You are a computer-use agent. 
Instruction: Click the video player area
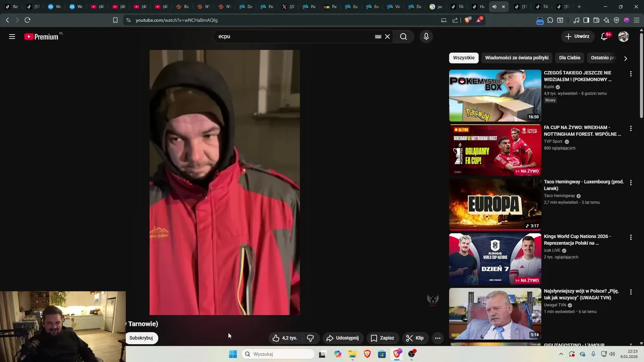click(x=224, y=183)
